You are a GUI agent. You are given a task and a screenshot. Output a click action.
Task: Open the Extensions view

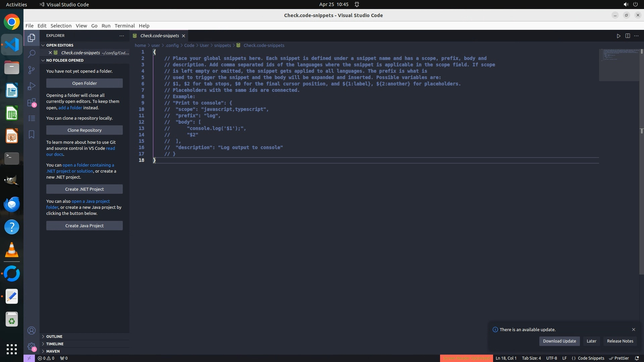tap(32, 102)
